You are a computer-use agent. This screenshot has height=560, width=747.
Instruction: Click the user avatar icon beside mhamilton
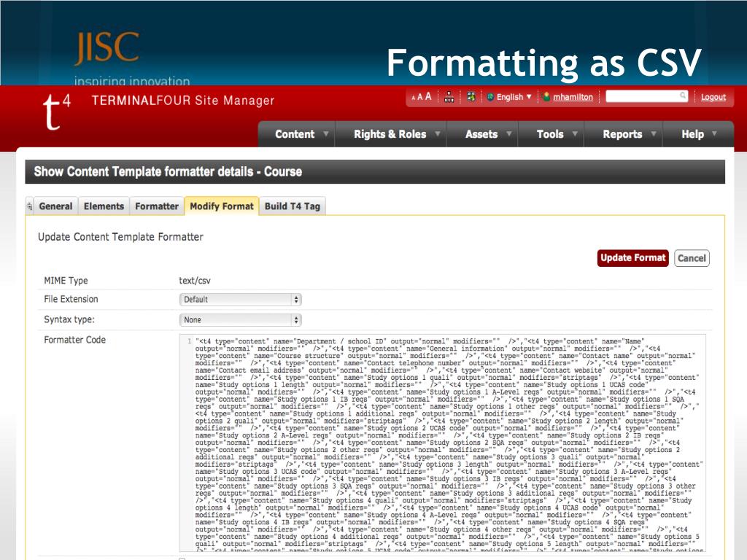click(x=546, y=97)
